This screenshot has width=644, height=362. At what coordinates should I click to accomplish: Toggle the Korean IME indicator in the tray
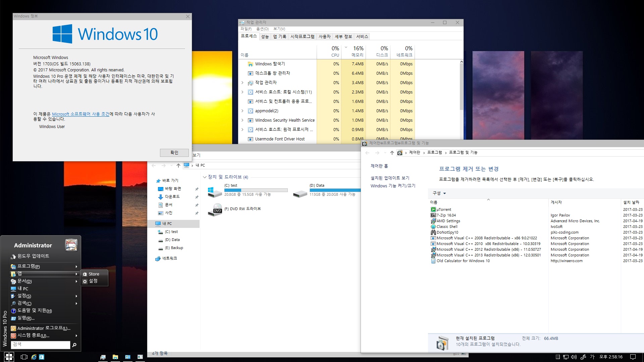click(x=592, y=357)
